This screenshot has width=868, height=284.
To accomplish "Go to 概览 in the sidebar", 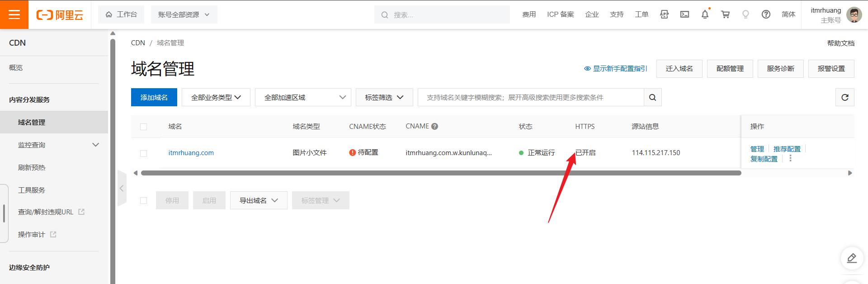I will click(16, 67).
